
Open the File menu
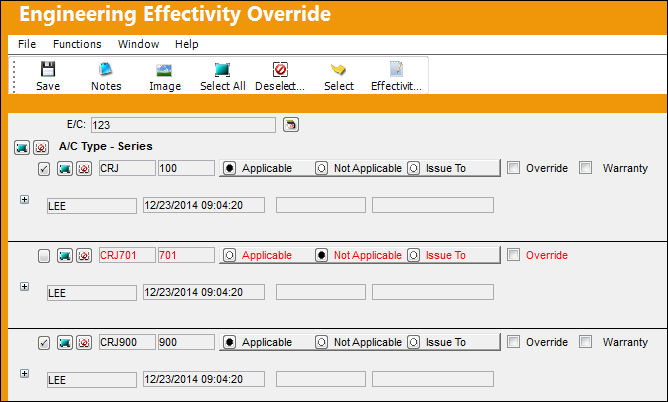coord(27,44)
